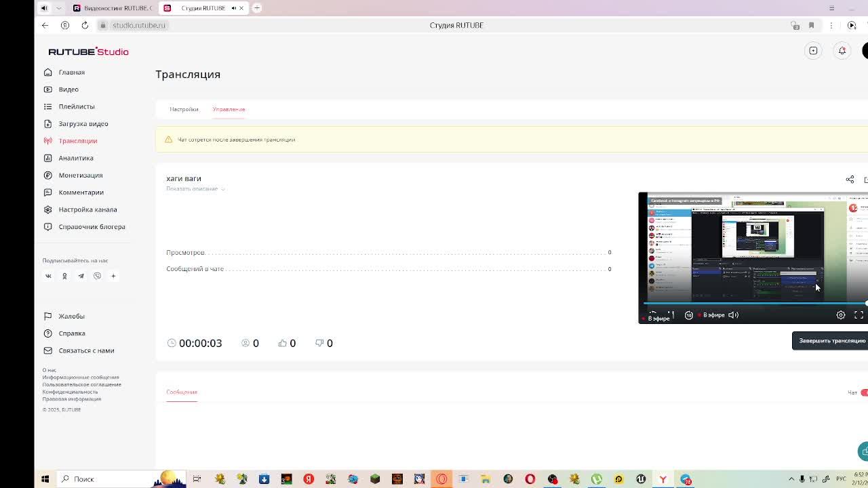This screenshot has height=488, width=868.
Task: Open Видео in the sidebar
Action: 68,89
